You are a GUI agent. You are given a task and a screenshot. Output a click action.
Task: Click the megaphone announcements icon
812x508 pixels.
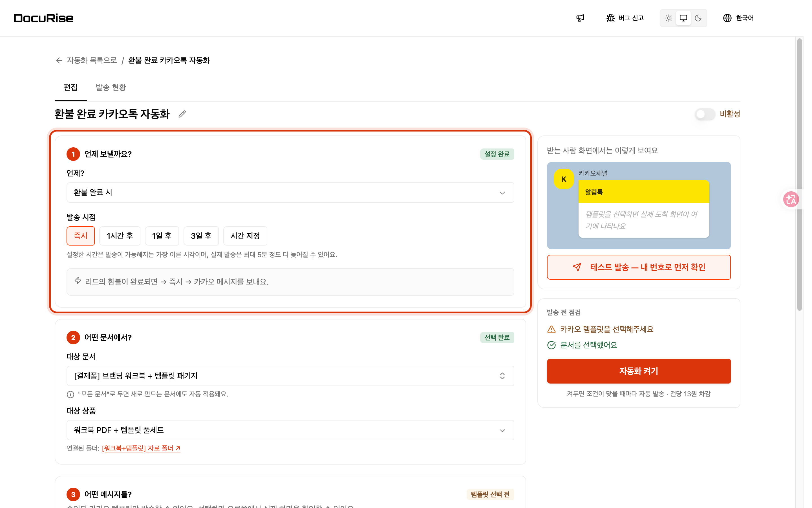580,18
